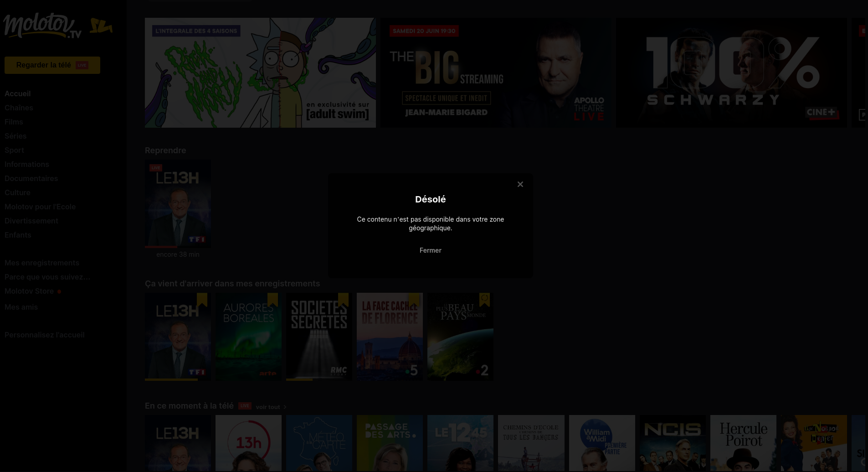This screenshot has height=472, width=868.
Task: Click the Reprendre section heading
Action: point(165,150)
